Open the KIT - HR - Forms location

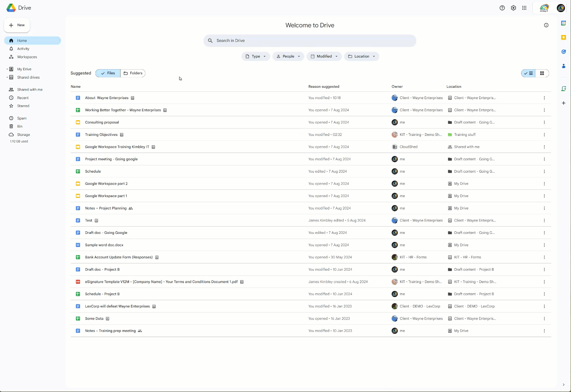pos(464,257)
